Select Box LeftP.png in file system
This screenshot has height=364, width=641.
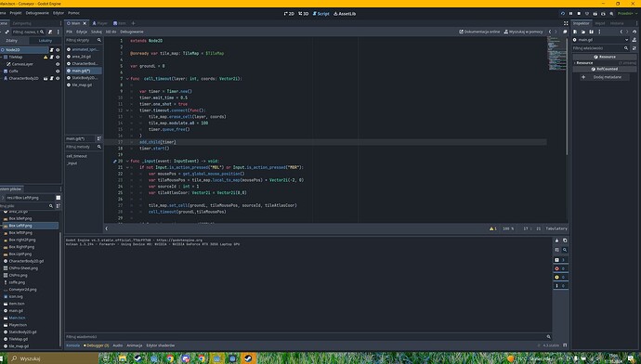tap(30, 226)
